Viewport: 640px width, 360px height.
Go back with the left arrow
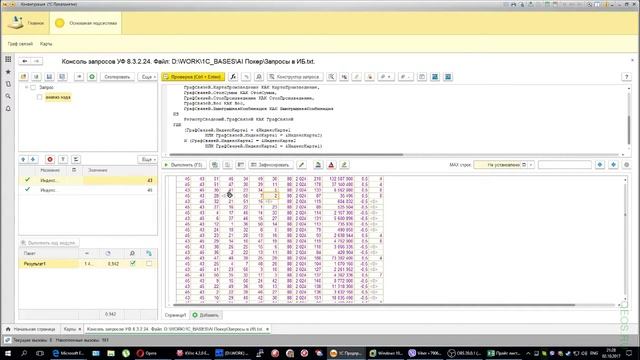24,61
